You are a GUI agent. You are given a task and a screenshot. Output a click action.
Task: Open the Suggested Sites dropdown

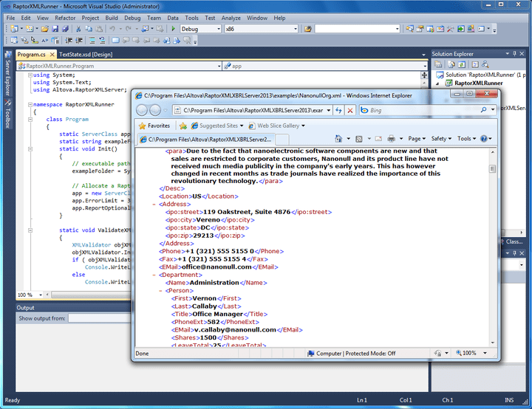tap(242, 126)
